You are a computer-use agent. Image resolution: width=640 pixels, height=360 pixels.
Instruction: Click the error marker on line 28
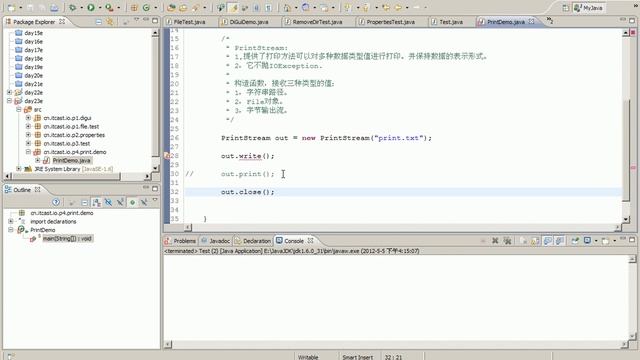[167, 156]
